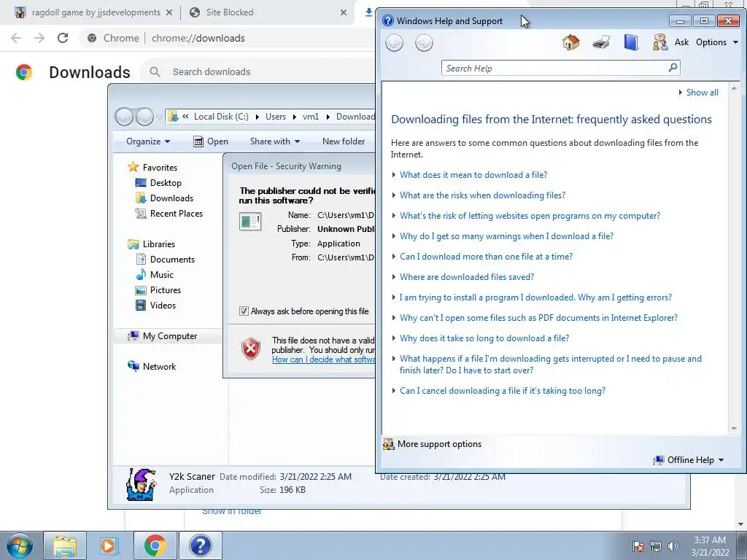Toggle Always ask before opening this file
Screen dimensions: 747x560
(x=244, y=311)
